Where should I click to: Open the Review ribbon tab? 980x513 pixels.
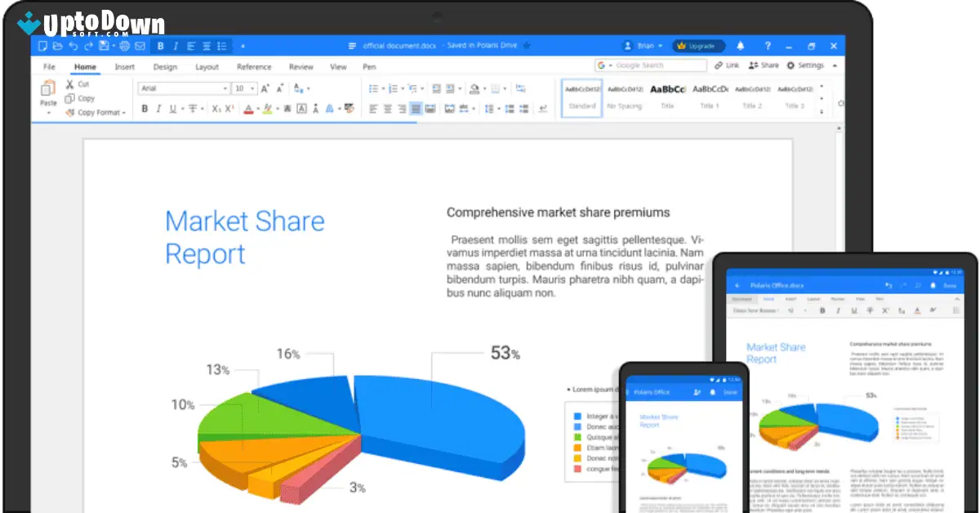coord(301,66)
